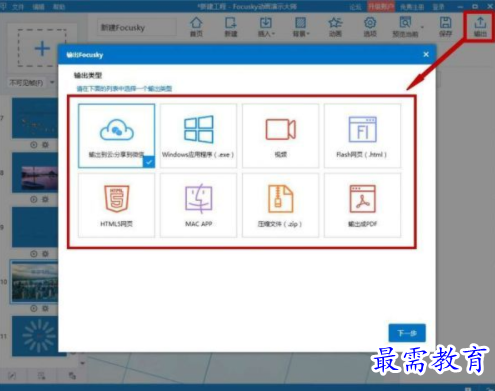
Task: Select slide 9 blank blue thumbnail
Action: [x=35, y=227]
